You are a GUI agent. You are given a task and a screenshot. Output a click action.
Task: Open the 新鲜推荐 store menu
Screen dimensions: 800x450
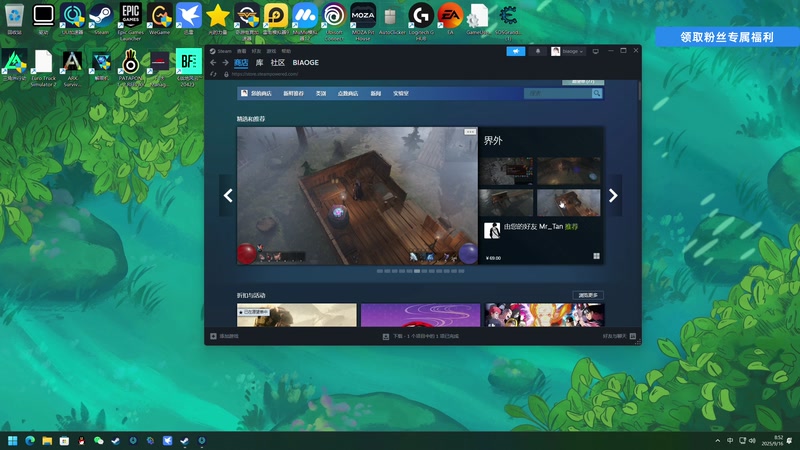[x=293, y=93]
